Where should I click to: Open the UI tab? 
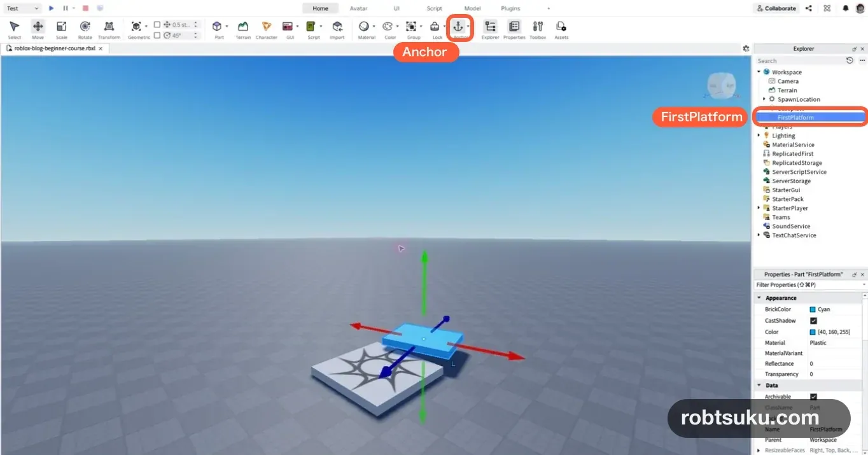(396, 8)
